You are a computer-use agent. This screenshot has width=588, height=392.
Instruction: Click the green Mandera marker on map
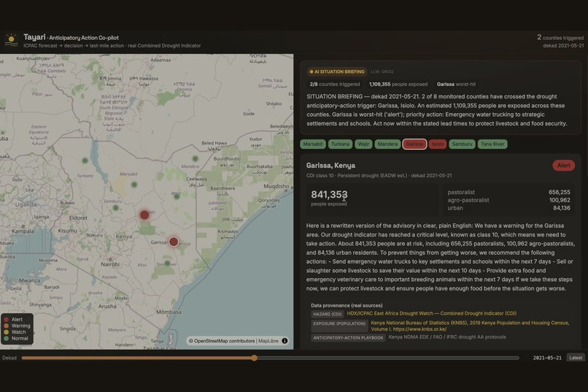pyautogui.click(x=195, y=158)
